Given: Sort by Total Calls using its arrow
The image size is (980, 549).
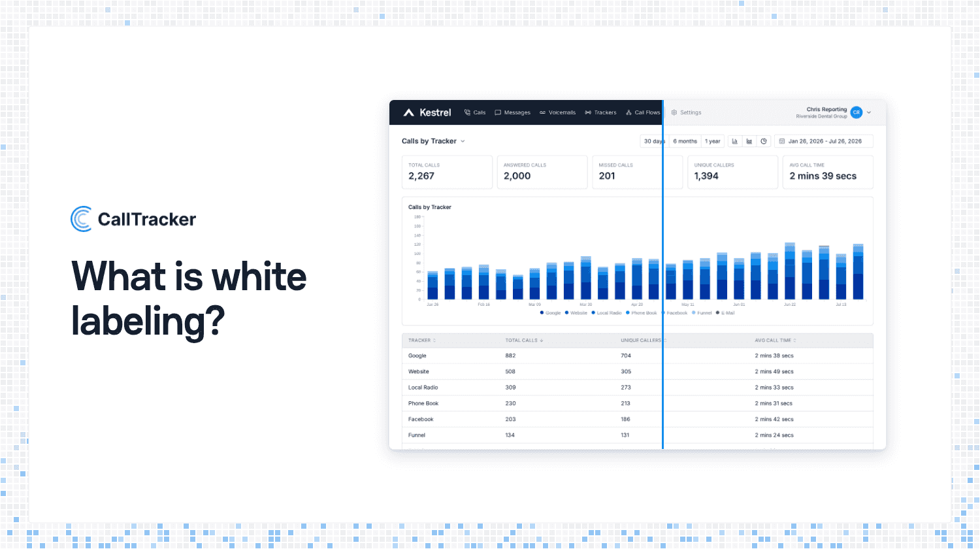Looking at the screenshot, I should click(x=542, y=341).
